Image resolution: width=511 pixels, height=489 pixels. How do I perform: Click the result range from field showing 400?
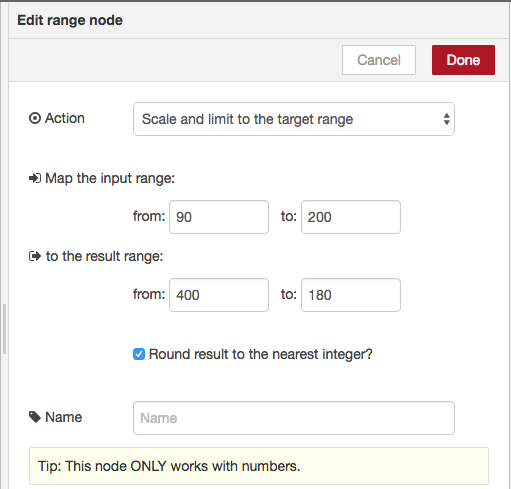(219, 295)
